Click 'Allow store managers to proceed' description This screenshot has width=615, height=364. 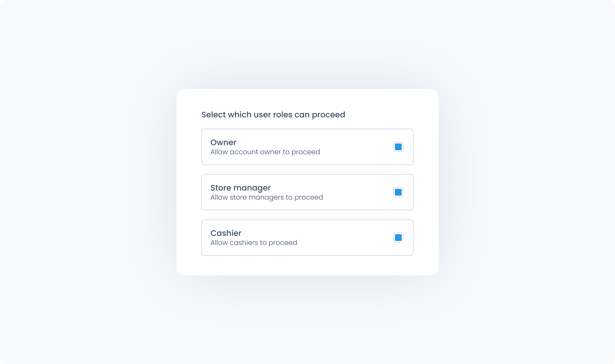[267, 197]
